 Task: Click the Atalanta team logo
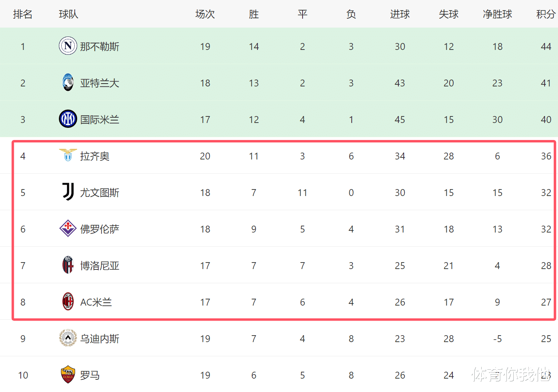click(68, 82)
